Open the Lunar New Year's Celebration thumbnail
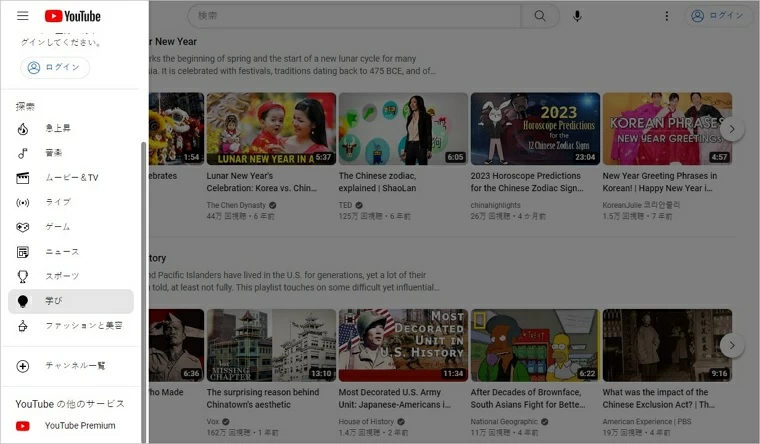The height and width of the screenshot is (444, 760). point(271,129)
